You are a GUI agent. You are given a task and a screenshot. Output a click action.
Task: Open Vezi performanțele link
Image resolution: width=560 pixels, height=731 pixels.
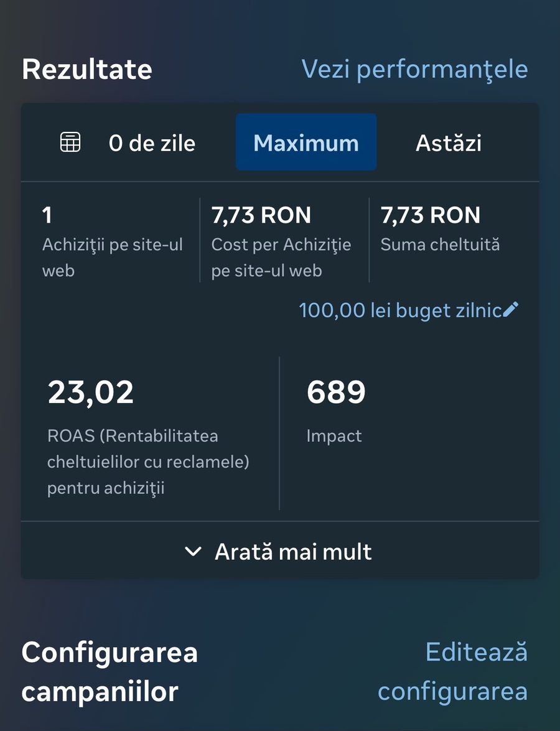pyautogui.click(x=414, y=69)
